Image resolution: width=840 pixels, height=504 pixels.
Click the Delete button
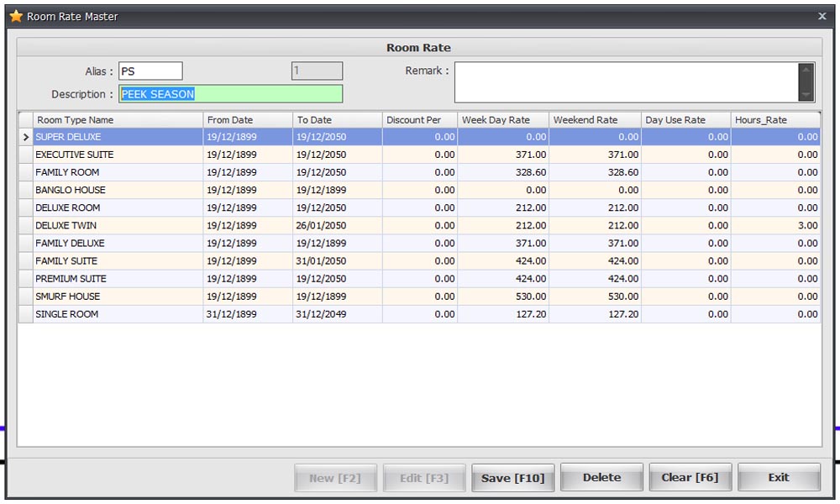tap(601, 477)
